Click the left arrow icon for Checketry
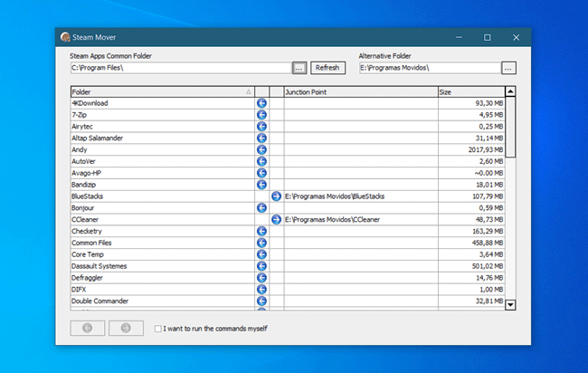 pos(261,231)
